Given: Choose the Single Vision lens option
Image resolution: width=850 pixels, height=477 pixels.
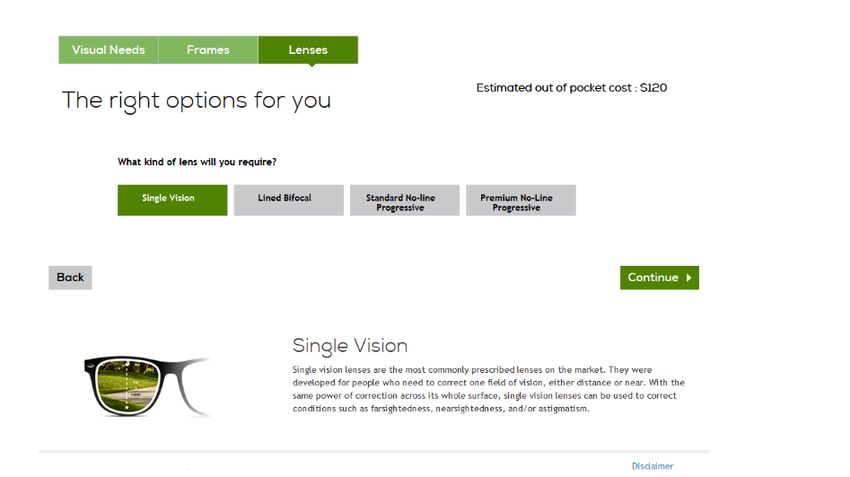Looking at the screenshot, I should 172,200.
